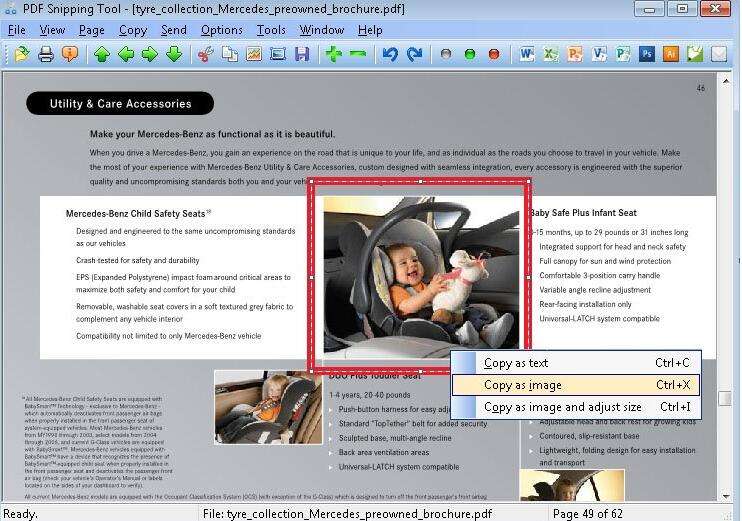Click the orange info speech bubble icon
This screenshot has width=742, height=521.
70,54
